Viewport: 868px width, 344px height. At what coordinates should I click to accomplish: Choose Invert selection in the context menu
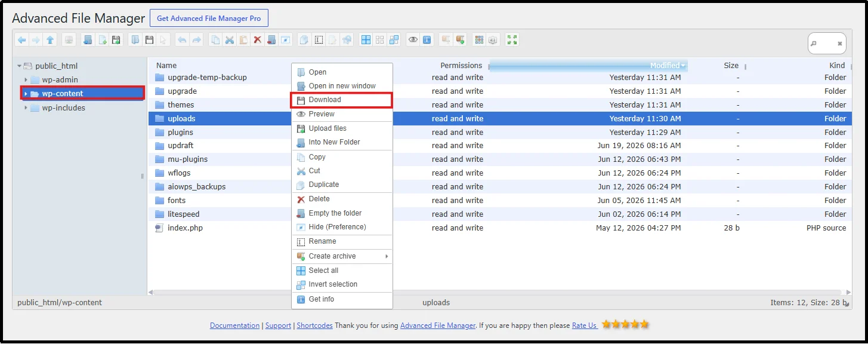(x=342, y=284)
